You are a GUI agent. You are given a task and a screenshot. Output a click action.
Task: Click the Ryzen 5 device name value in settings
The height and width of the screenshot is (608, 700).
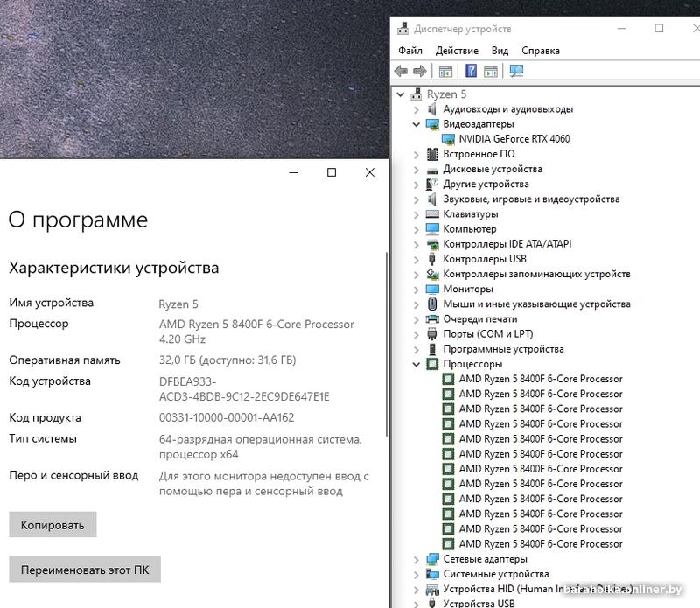[178, 304]
